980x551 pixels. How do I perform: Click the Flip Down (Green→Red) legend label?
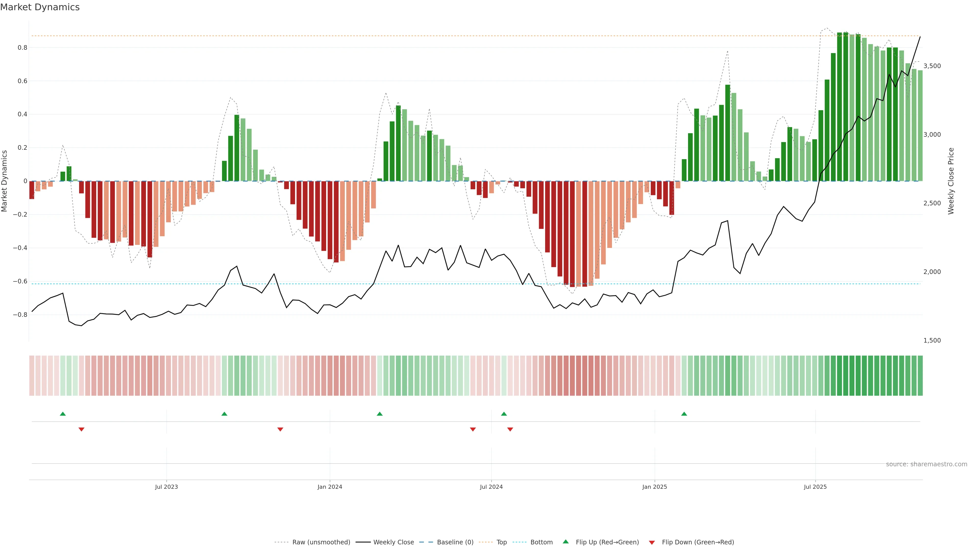(698, 542)
